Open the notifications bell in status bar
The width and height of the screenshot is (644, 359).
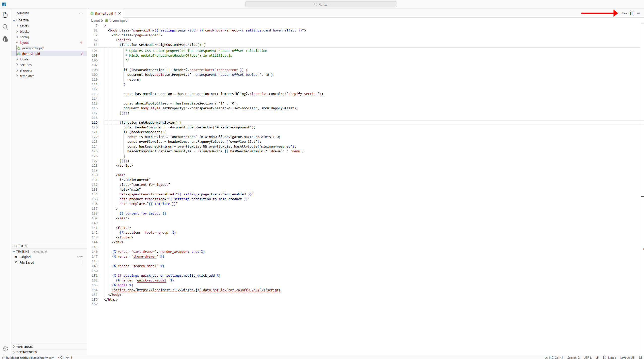point(640,357)
